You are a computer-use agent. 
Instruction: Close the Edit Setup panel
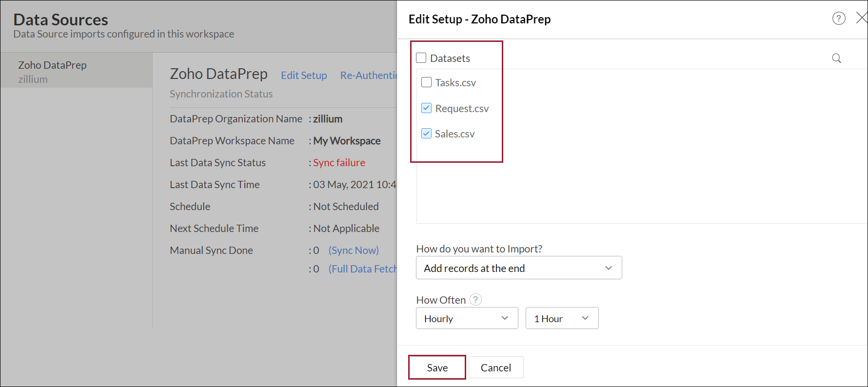pyautogui.click(x=861, y=19)
